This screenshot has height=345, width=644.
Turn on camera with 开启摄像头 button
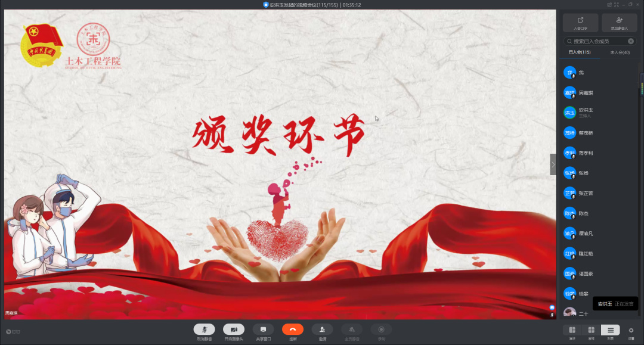234,330
